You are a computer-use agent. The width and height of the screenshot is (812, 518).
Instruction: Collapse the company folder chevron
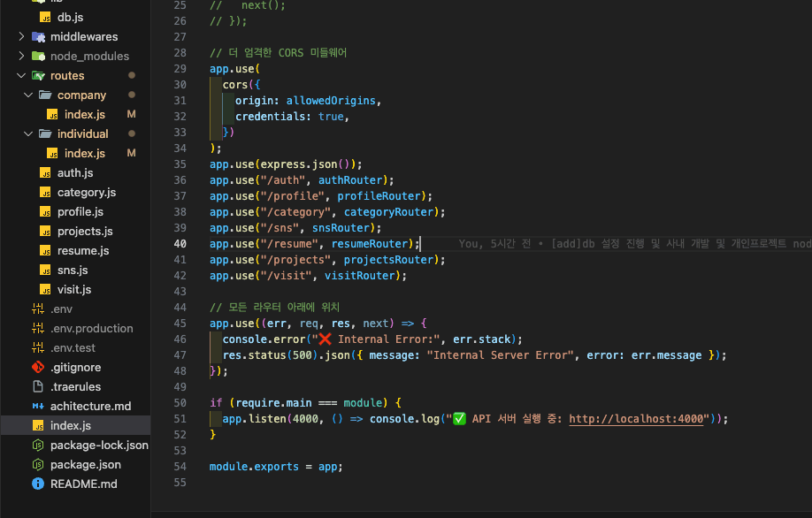28,95
